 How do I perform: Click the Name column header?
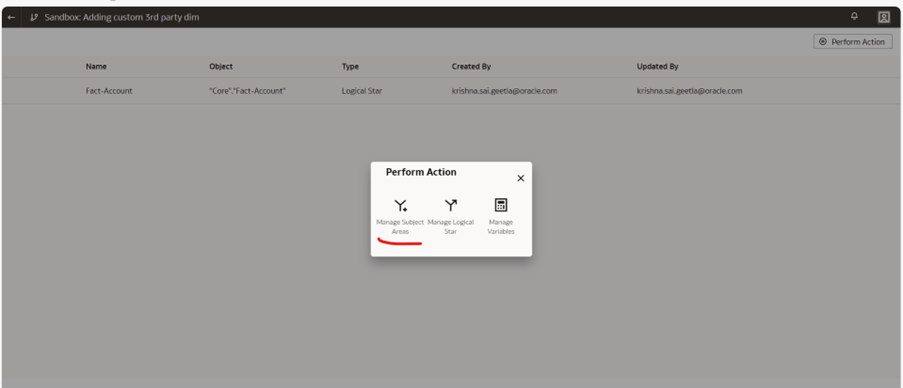click(96, 66)
